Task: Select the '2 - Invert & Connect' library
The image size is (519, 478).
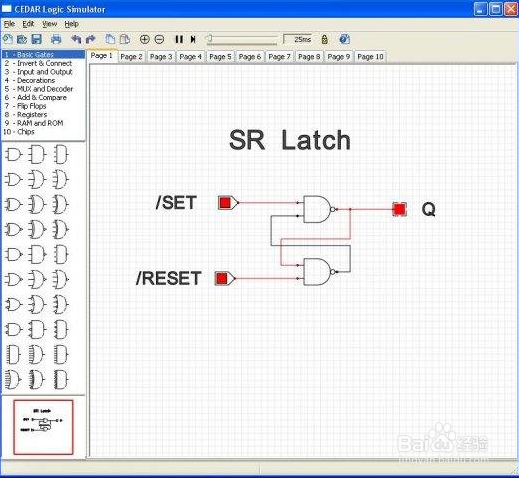Action: [x=43, y=63]
